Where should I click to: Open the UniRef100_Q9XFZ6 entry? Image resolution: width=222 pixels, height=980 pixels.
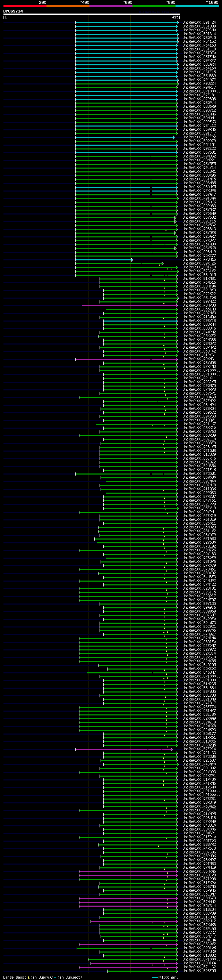(x=199, y=263)
